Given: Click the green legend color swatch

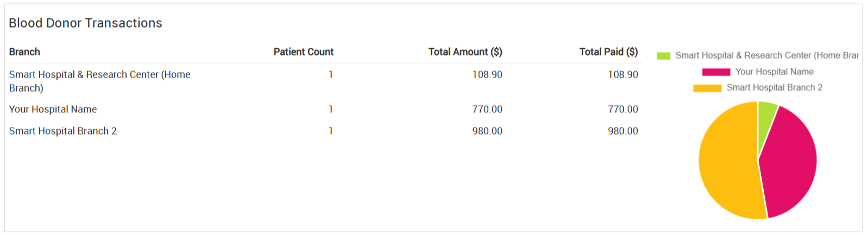Looking at the screenshot, I should (663, 56).
